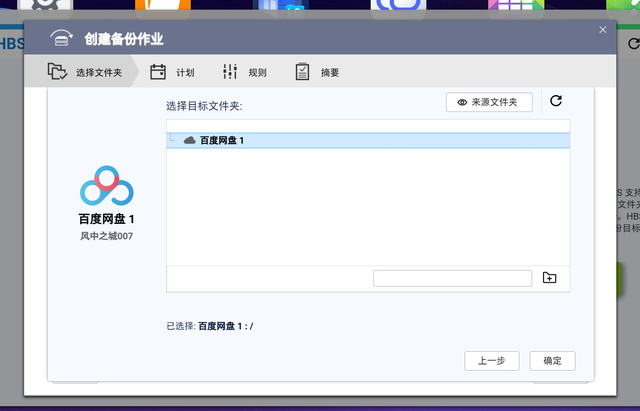This screenshot has width=640, height=411.
Task: Open the 摘要 step
Action: coord(317,72)
